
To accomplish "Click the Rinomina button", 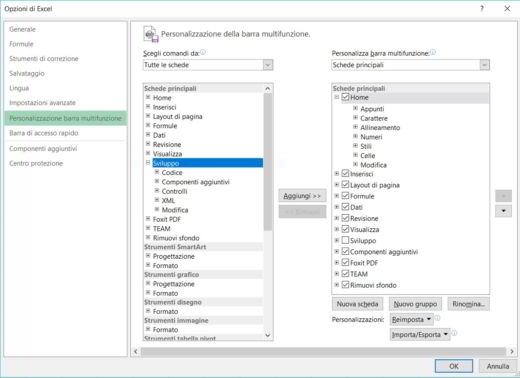I will (468, 304).
